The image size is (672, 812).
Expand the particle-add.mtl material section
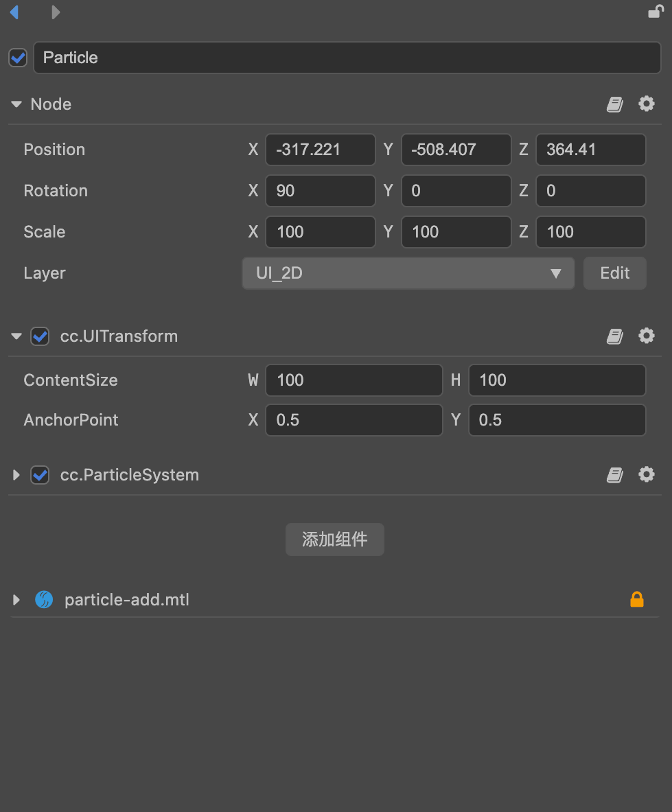pyautogui.click(x=16, y=600)
